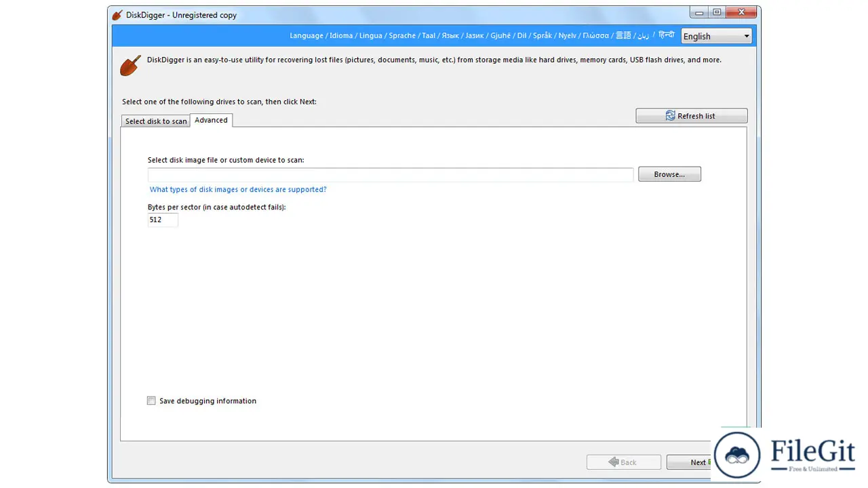868x488 pixels.
Task: Click the Language / Idioma / Lingua text bar
Action: pyautogui.click(x=482, y=35)
